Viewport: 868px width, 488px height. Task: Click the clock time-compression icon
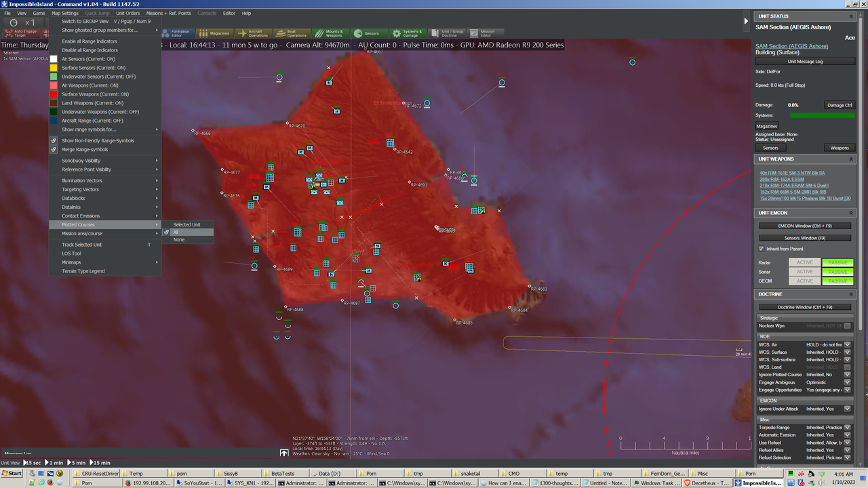14,22
